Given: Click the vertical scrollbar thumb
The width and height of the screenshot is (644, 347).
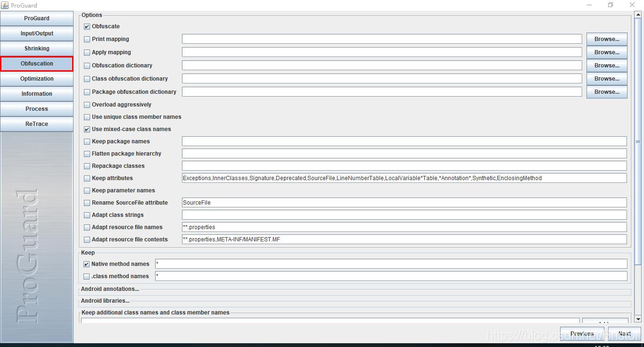Looking at the screenshot, I should click(638, 141).
